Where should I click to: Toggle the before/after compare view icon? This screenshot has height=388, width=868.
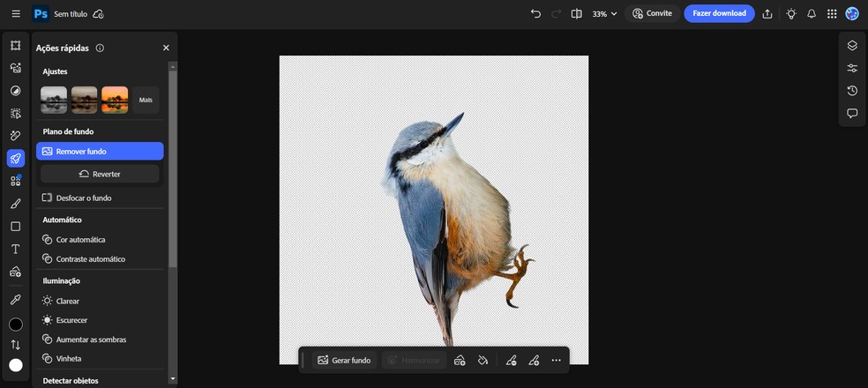tap(576, 14)
